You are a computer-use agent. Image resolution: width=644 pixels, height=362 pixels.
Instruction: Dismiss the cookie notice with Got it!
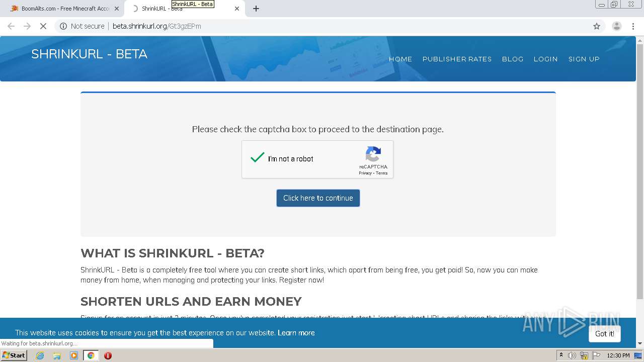605,334
